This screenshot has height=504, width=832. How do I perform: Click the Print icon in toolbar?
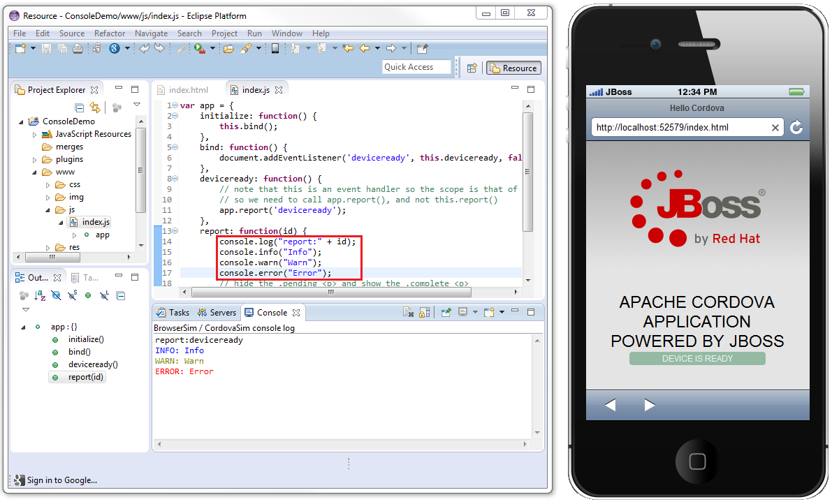click(x=78, y=48)
